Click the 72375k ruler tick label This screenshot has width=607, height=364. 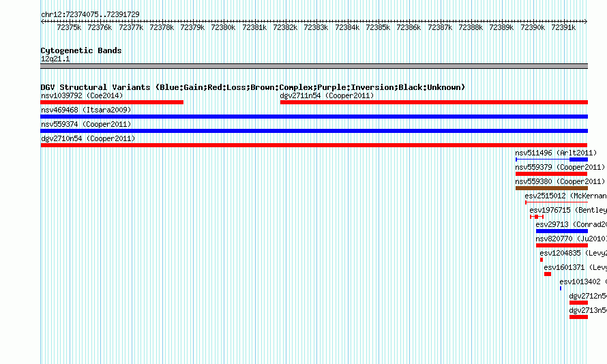(x=69, y=27)
